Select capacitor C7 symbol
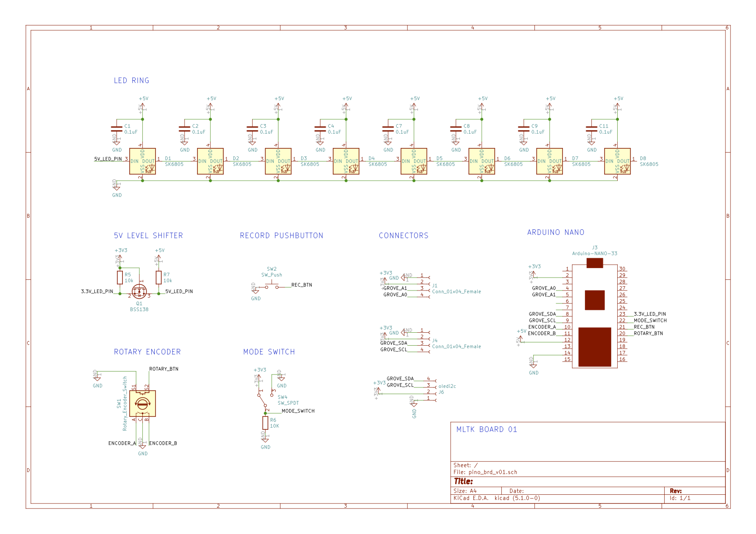The image size is (756, 534). tap(388, 129)
